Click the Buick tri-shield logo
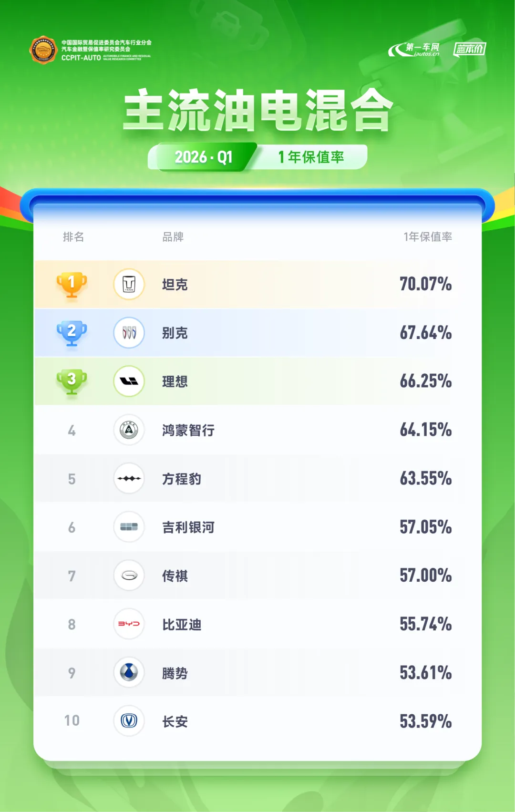Image resolution: width=515 pixels, height=812 pixels. (129, 332)
